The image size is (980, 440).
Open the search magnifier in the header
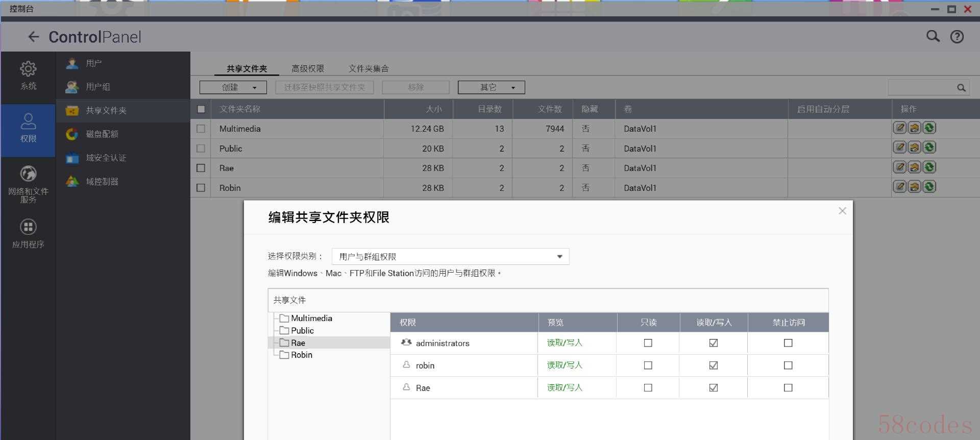pyautogui.click(x=933, y=36)
